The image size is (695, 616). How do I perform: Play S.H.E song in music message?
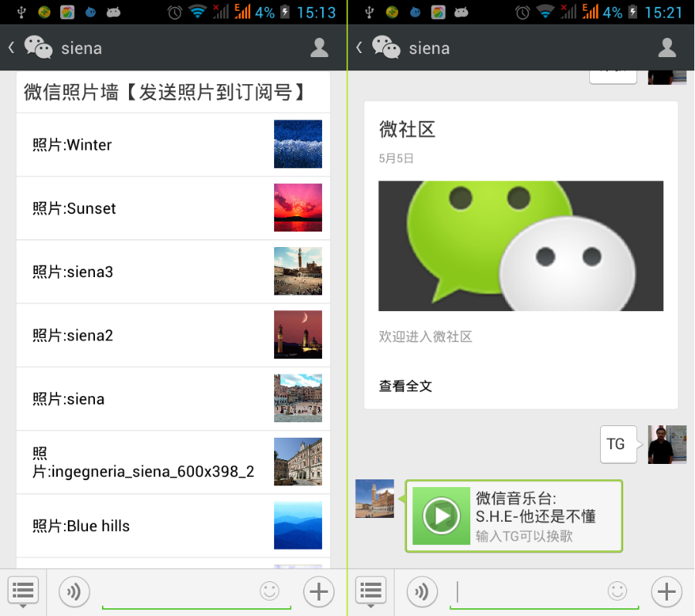pyautogui.click(x=441, y=516)
